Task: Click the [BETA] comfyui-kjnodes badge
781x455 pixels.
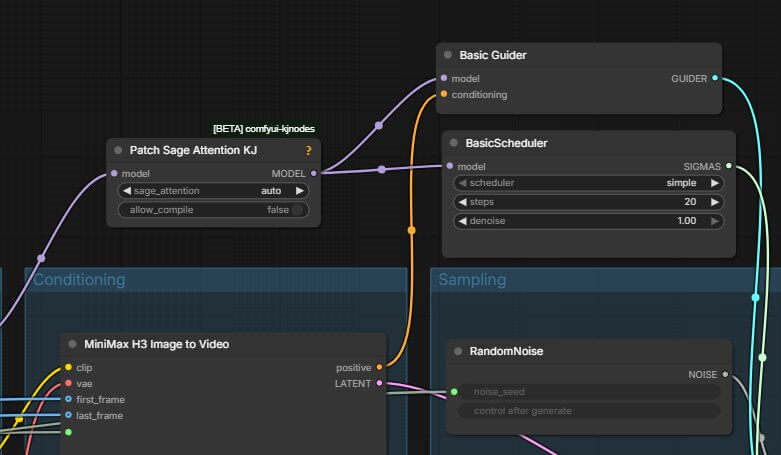Action: click(x=264, y=129)
